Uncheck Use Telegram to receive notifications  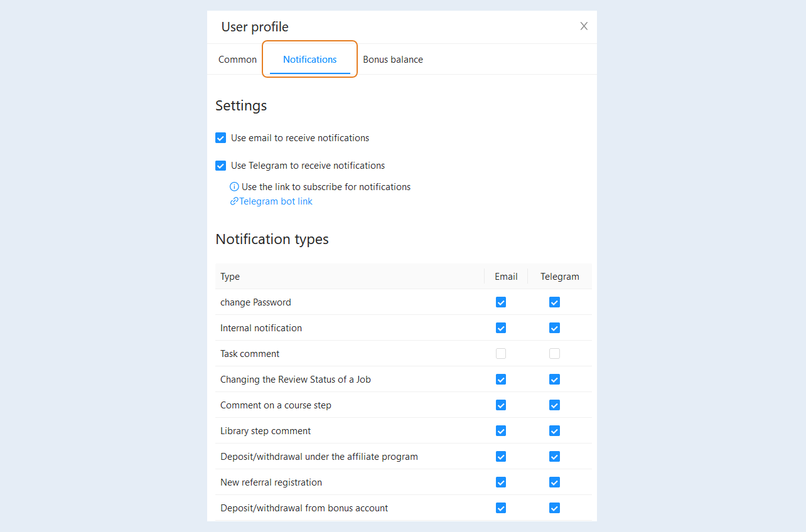(220, 166)
